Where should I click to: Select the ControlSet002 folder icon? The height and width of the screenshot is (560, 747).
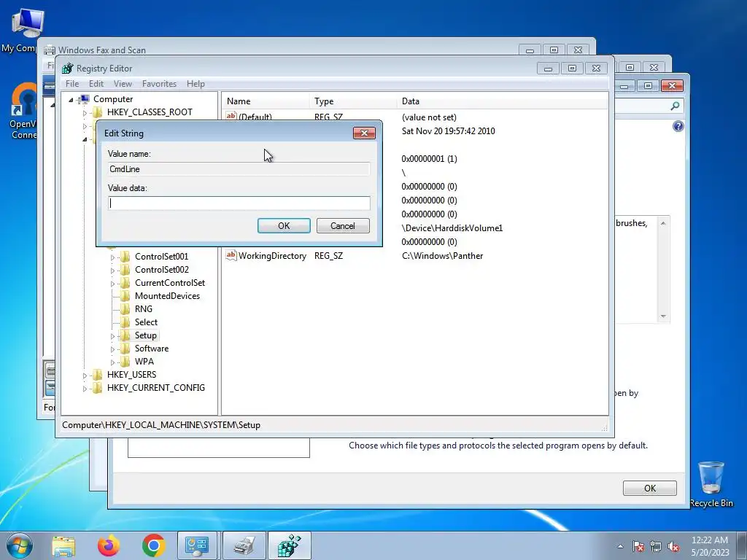[125, 270]
